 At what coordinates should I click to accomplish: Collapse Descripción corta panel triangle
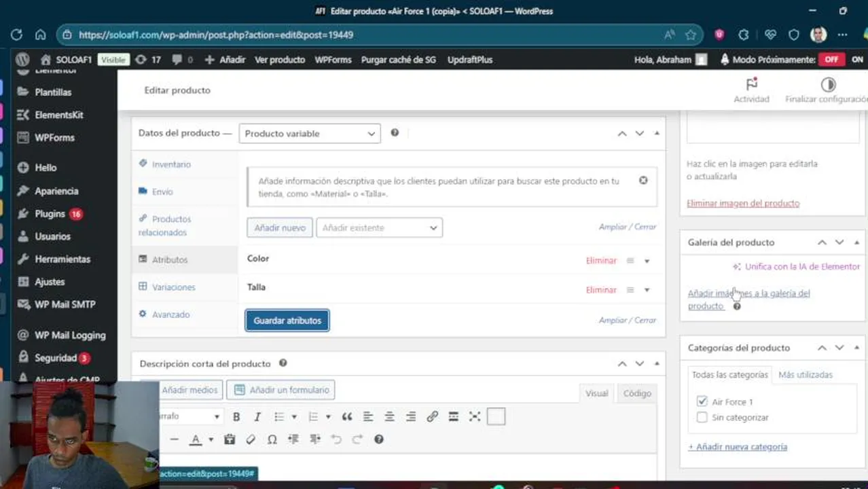pyautogui.click(x=657, y=363)
